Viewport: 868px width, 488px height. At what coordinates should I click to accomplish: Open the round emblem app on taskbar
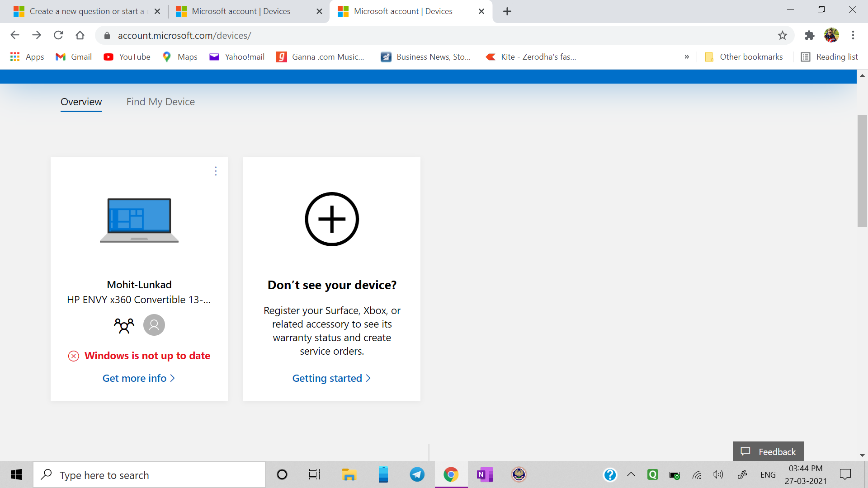519,474
